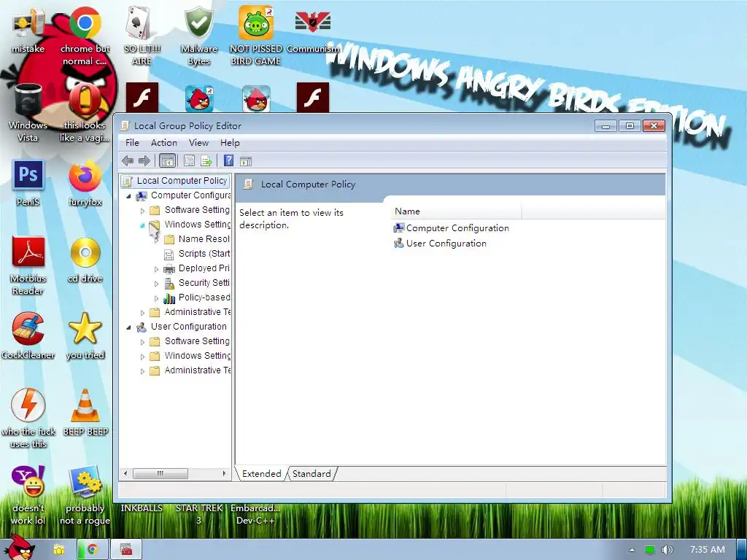
Task: Open the Yahoo 'doesn't work lol' icon
Action: 28,495
